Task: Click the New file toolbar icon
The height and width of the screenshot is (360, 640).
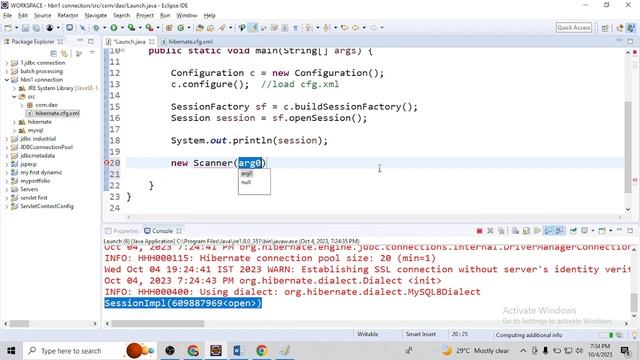Action: (8, 28)
